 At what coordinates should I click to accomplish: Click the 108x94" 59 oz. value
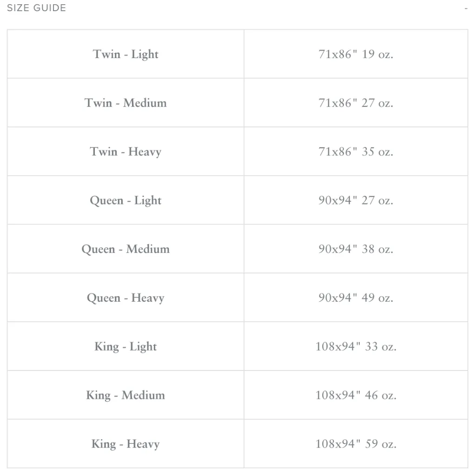[356, 444]
